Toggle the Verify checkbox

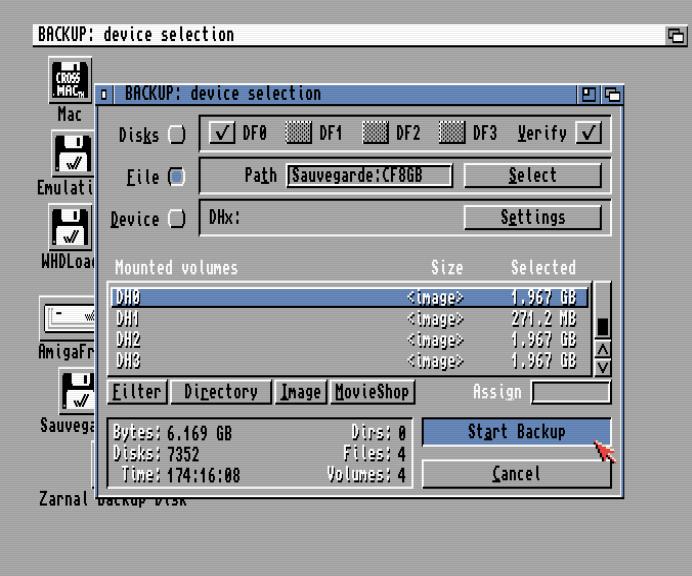(x=598, y=135)
